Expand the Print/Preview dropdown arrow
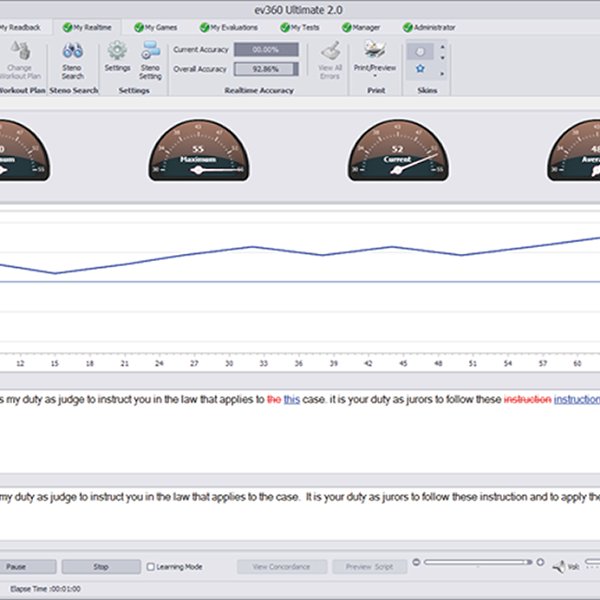600x600 pixels. (375, 76)
